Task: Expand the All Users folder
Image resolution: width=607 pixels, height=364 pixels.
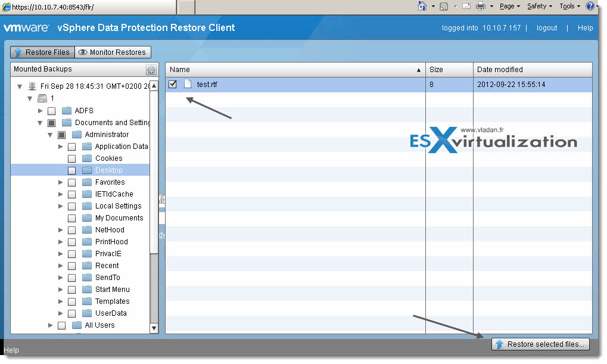Action: coord(50,325)
